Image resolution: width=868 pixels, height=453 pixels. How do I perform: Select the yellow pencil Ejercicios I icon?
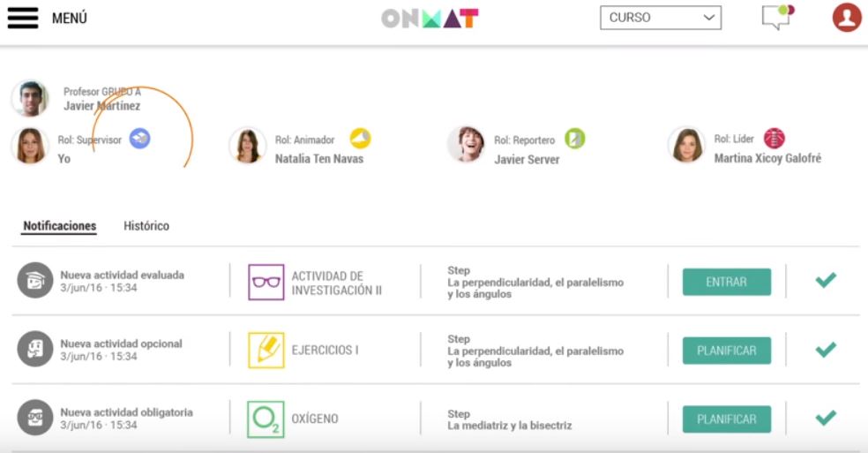266,351
